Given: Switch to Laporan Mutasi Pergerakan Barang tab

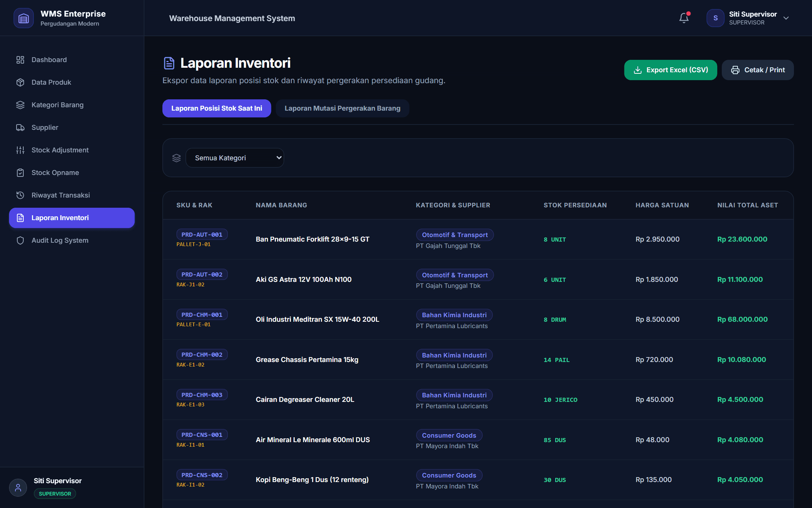Looking at the screenshot, I should click(342, 108).
